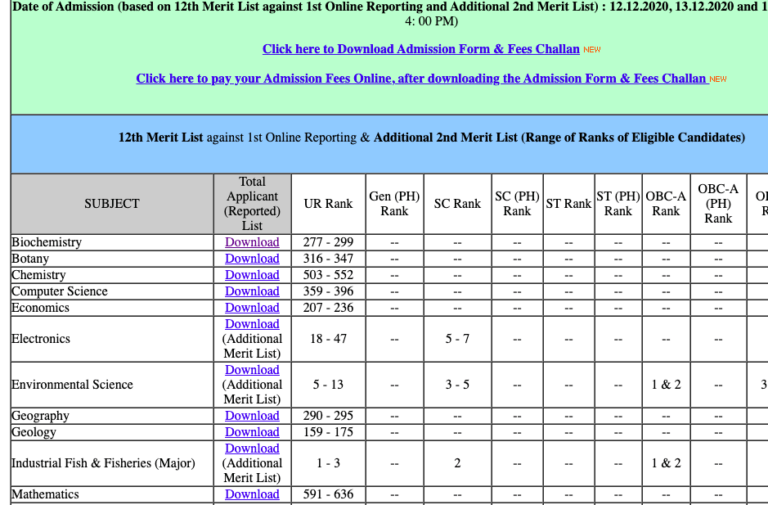The image size is (768, 505).
Task: Select the Industrial Fish & Fisheries (Major) cell
Action: pyautogui.click(x=112, y=463)
